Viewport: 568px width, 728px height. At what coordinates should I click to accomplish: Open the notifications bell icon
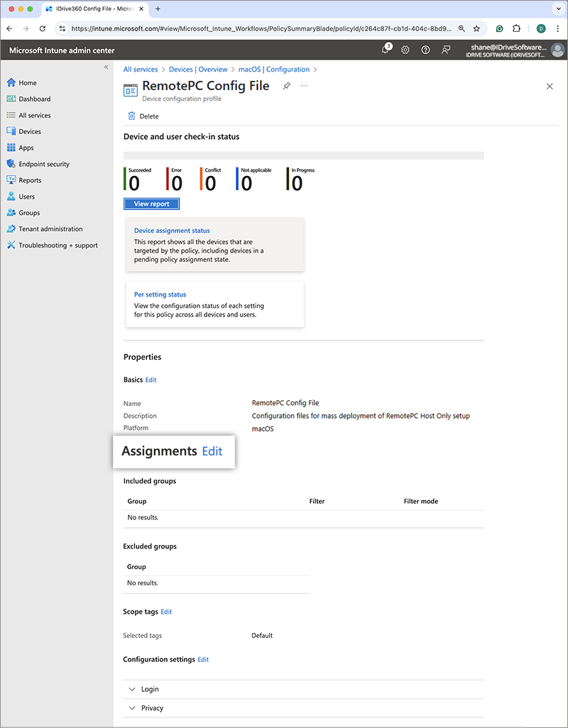pyautogui.click(x=386, y=50)
